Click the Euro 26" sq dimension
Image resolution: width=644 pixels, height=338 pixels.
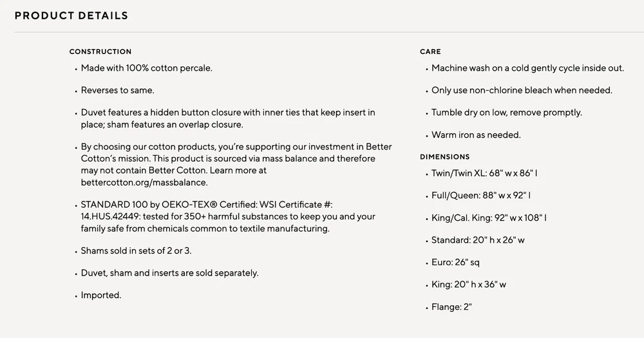click(455, 262)
